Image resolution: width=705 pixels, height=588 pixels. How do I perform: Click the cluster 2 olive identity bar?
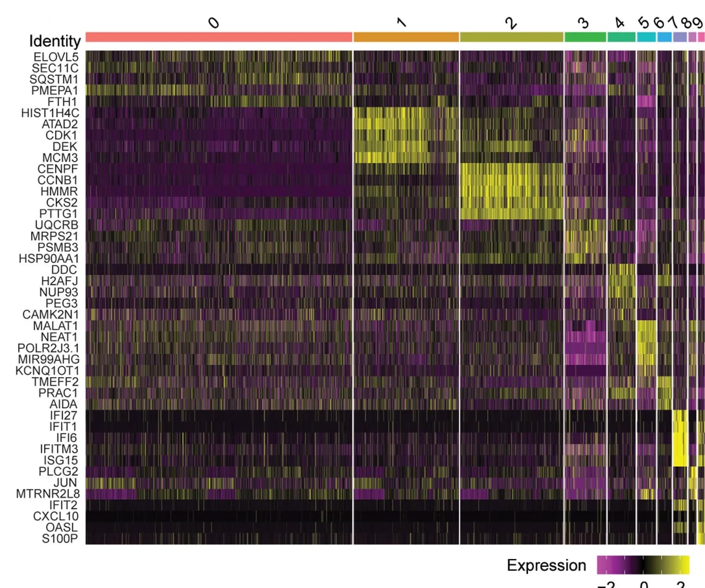512,37
